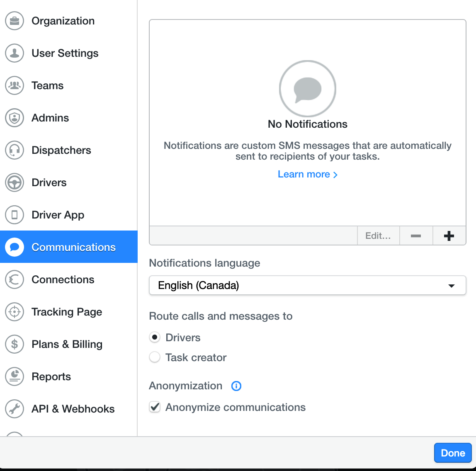Click the 'Route calls and messages to' label

pyautogui.click(x=221, y=316)
